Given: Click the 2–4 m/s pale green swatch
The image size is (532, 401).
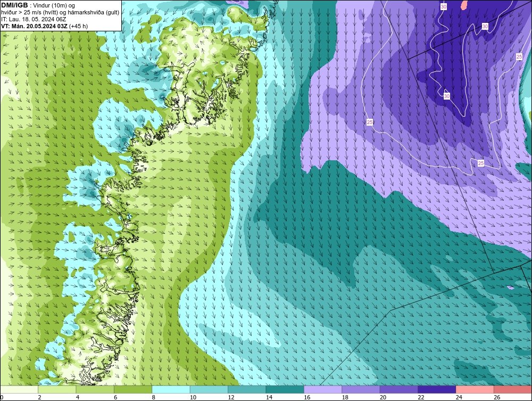Looking at the screenshot, I should (57, 389).
